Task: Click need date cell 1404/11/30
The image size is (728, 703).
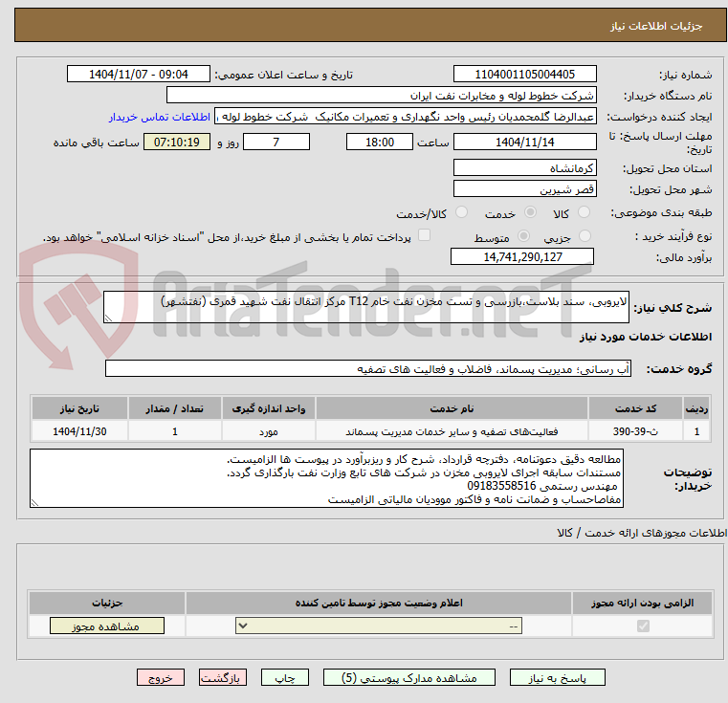Action: (x=79, y=431)
